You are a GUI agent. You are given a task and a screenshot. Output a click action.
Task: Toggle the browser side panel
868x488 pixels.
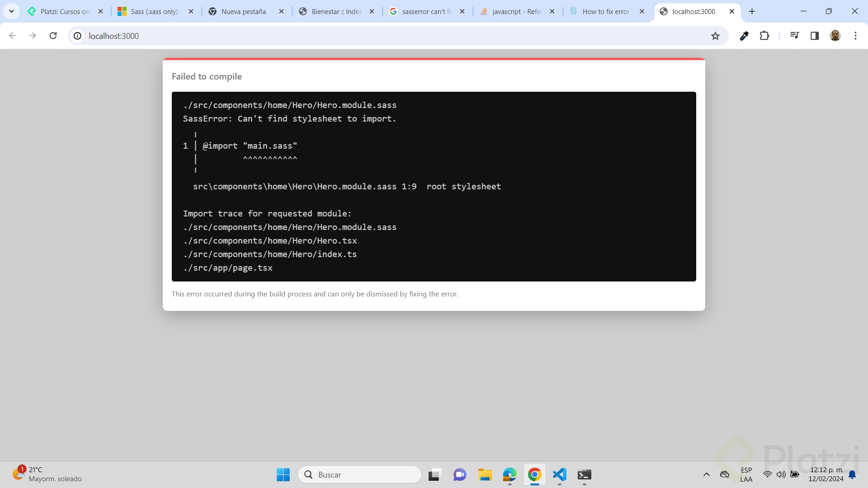coord(815,36)
